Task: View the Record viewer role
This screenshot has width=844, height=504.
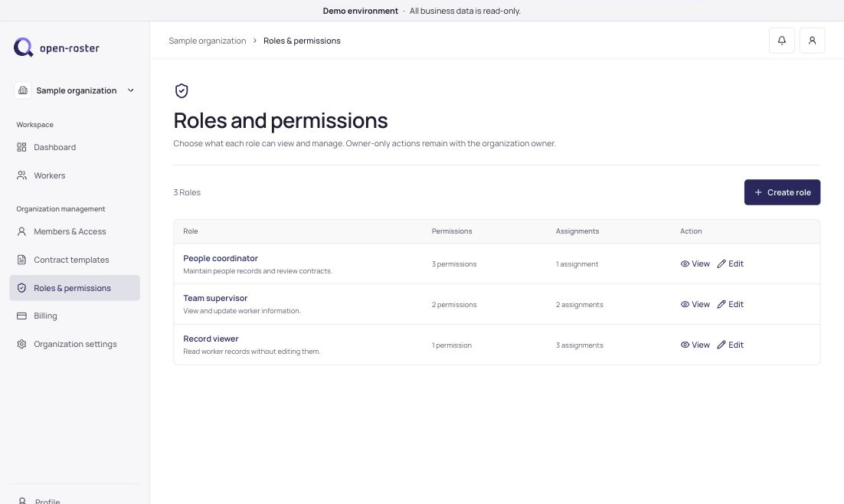Action: click(x=695, y=345)
